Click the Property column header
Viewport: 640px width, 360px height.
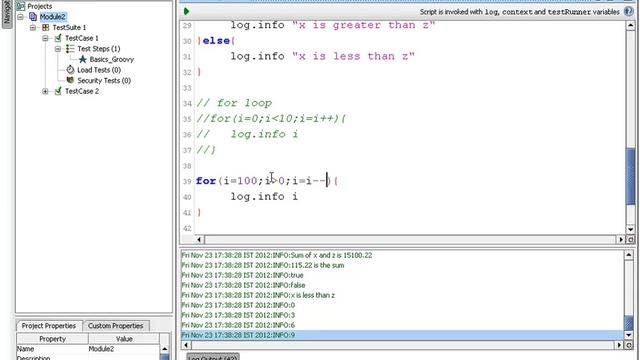52,339
